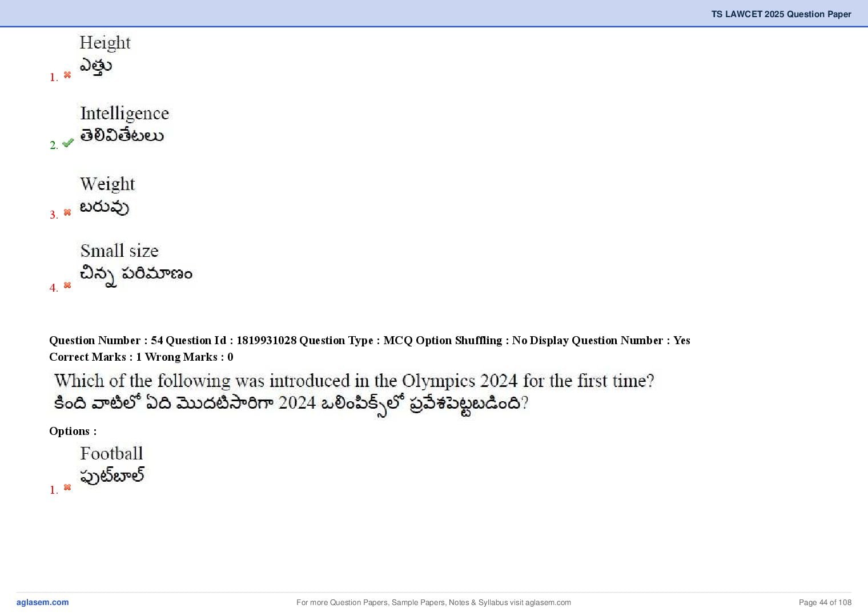This screenshot has height=613, width=868.
Task: Click option number 2 label
Action: pyautogui.click(x=54, y=145)
